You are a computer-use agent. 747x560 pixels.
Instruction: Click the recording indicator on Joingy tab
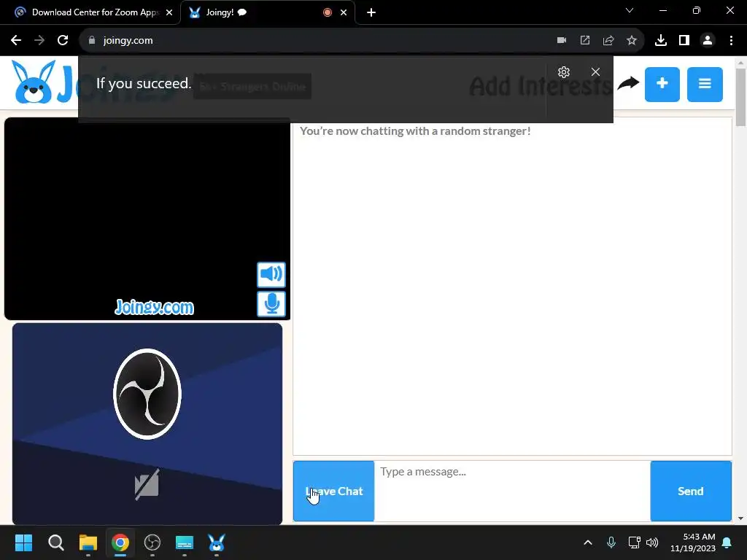click(328, 12)
